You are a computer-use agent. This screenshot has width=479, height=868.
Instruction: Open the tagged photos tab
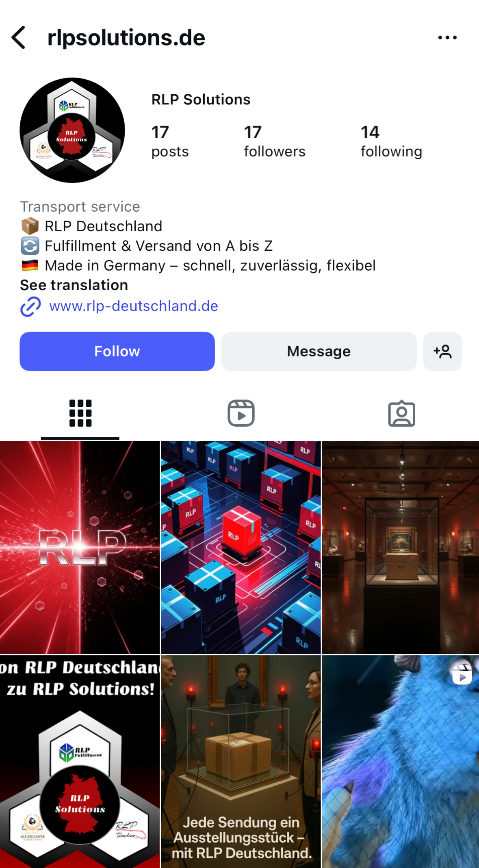[401, 413]
